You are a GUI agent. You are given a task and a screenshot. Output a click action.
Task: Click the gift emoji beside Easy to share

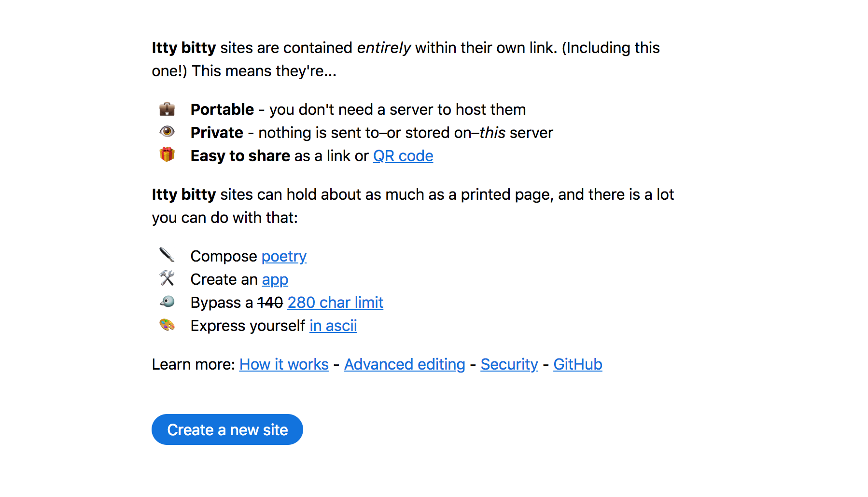click(x=167, y=155)
